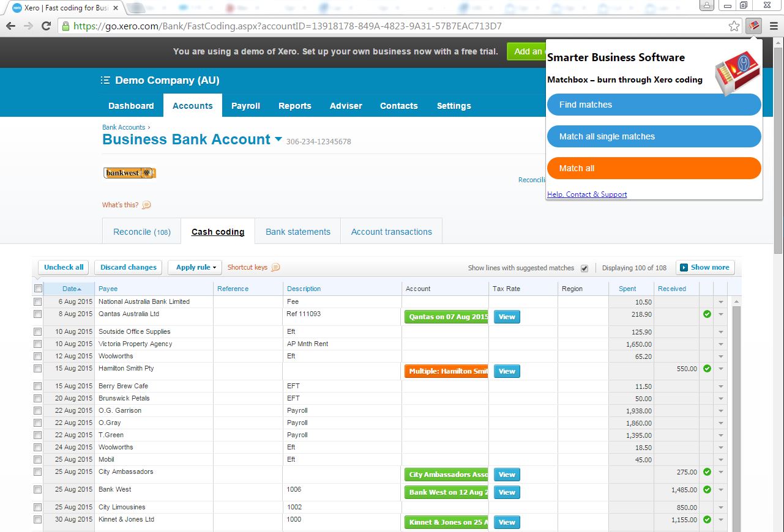Open the Adviser menu

[x=346, y=106]
